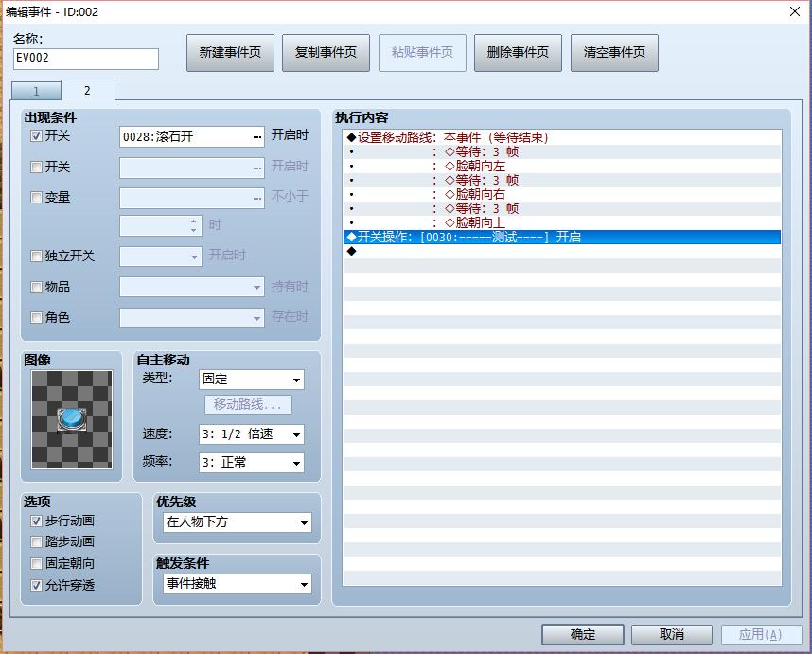Open the disabled 物品 dropdown
Viewport: 812px width, 654px height.
click(x=192, y=287)
